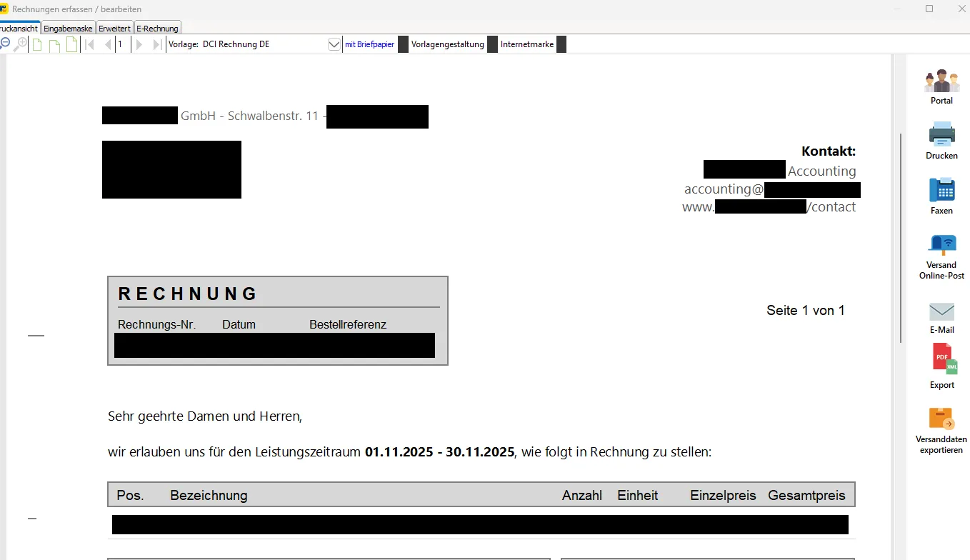
Task: Jump to the last page arrow
Action: 157,44
